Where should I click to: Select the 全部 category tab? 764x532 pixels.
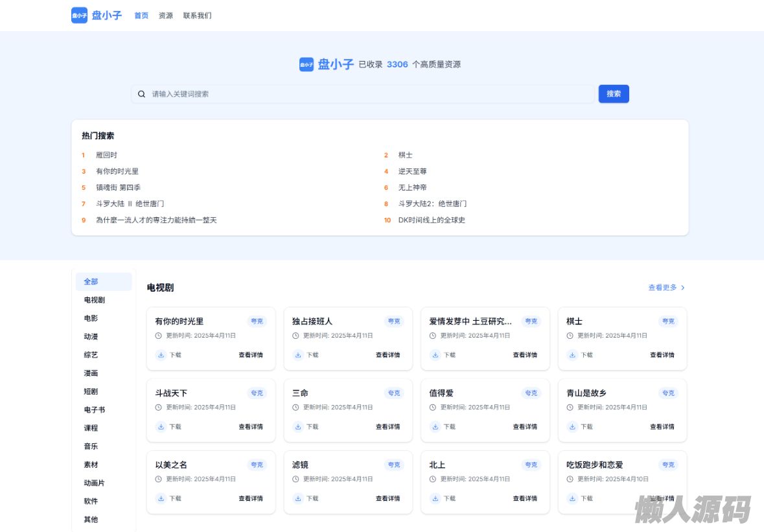coord(104,282)
